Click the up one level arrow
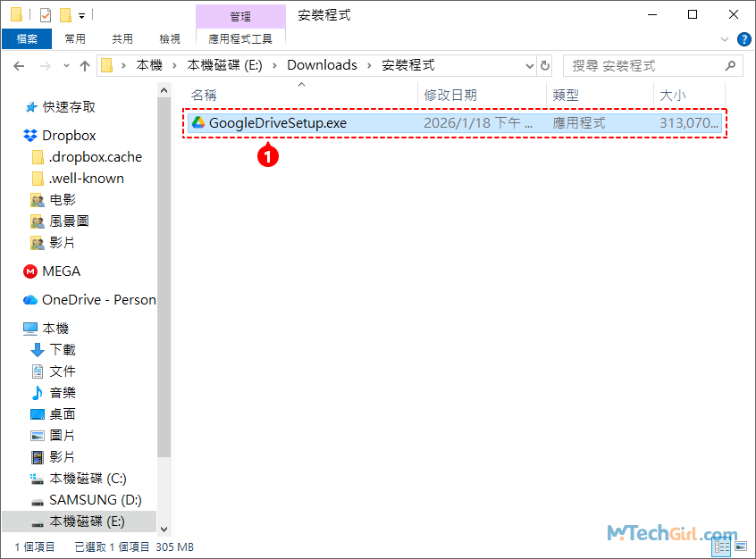The image size is (756, 559). [84, 65]
